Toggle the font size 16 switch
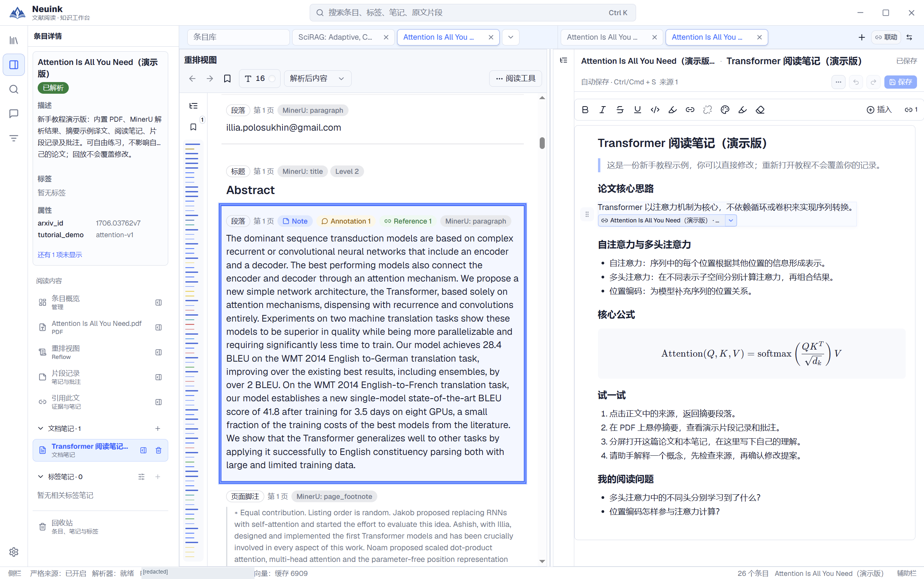 272,79
